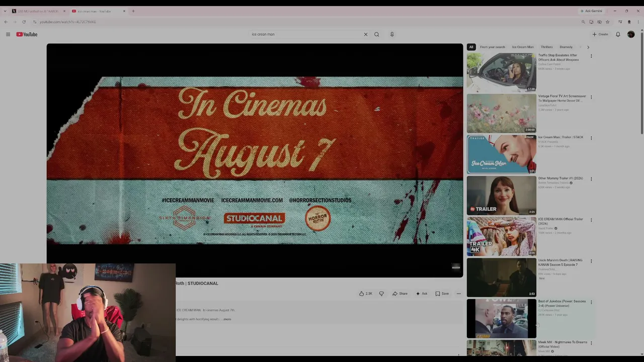
Task: Click the Share button
Action: (400, 294)
